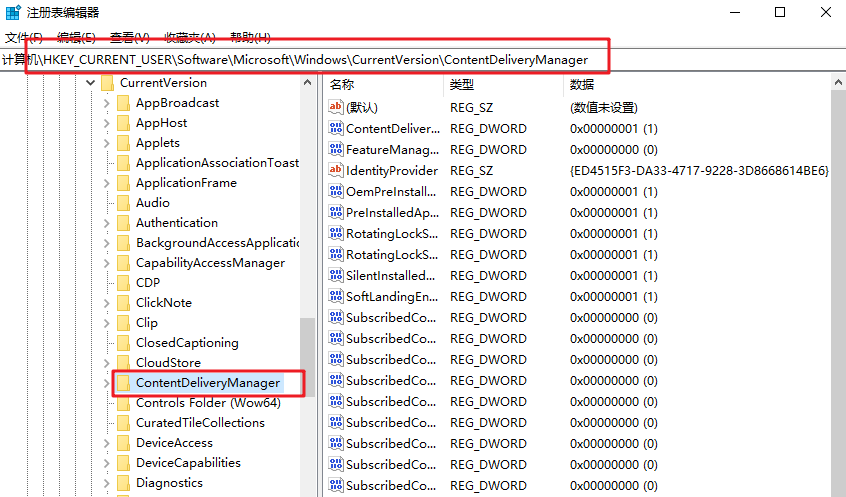
Task: Click the CurrentVersion folder icon
Action: click(x=107, y=83)
